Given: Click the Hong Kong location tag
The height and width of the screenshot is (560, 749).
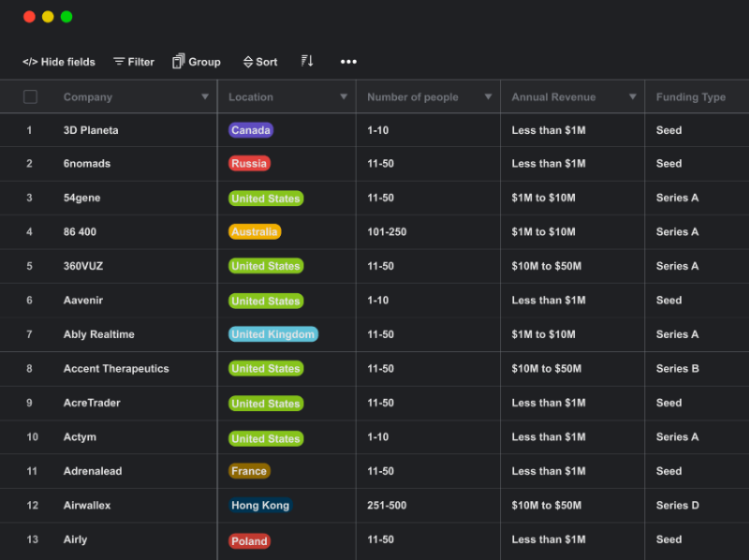Looking at the screenshot, I should click(260, 506).
